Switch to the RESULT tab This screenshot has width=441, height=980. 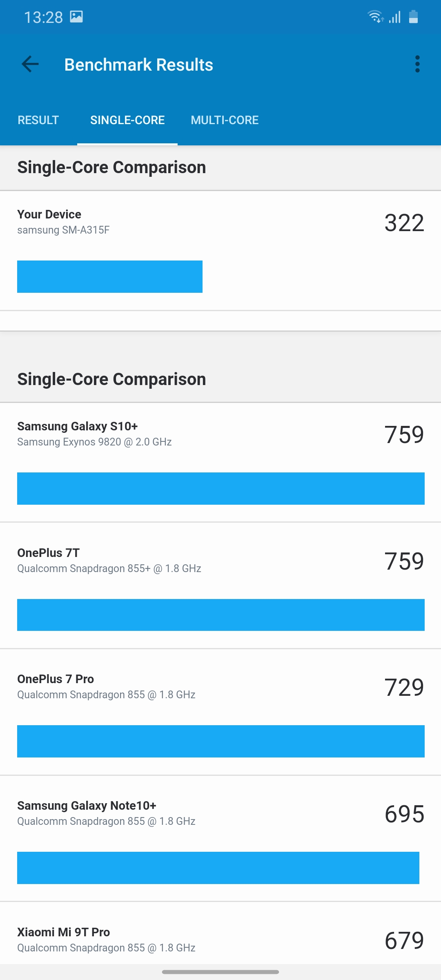38,120
